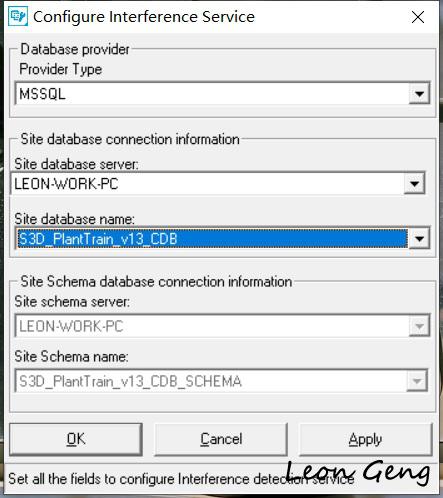Click the dialog title text in title bar

(x=144, y=17)
